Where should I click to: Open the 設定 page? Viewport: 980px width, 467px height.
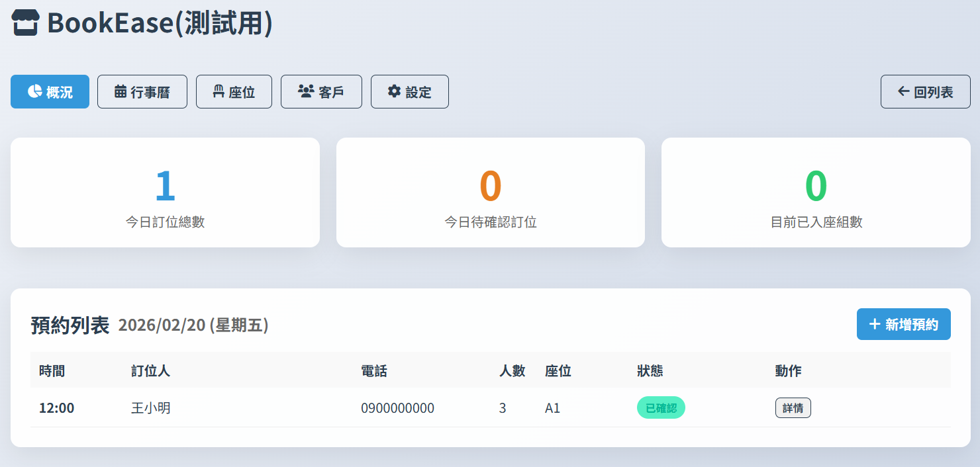pyautogui.click(x=409, y=91)
